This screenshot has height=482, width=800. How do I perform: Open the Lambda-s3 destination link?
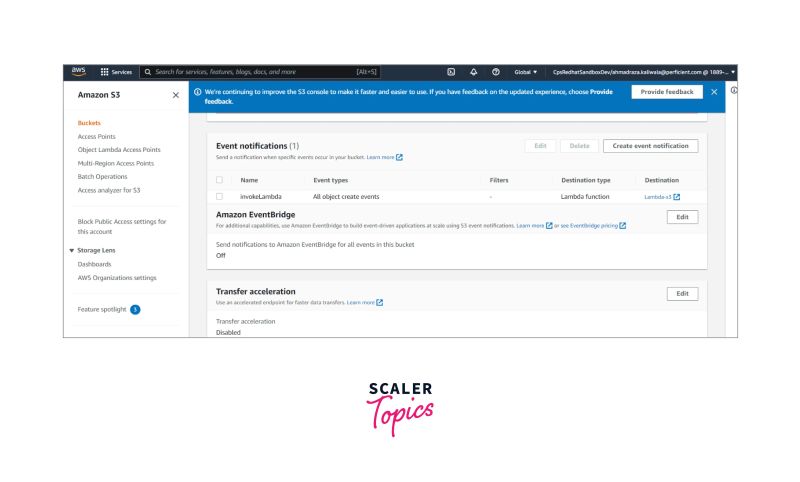tap(658, 197)
